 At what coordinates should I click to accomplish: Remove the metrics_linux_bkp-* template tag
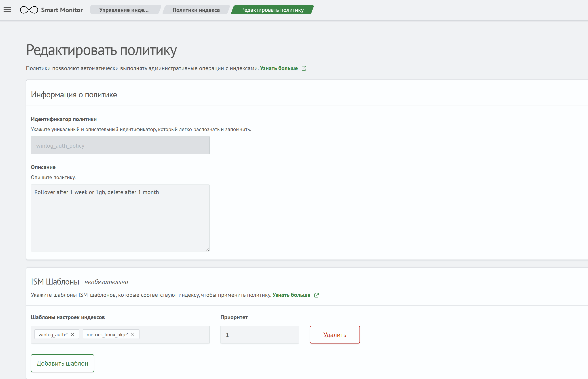point(133,335)
